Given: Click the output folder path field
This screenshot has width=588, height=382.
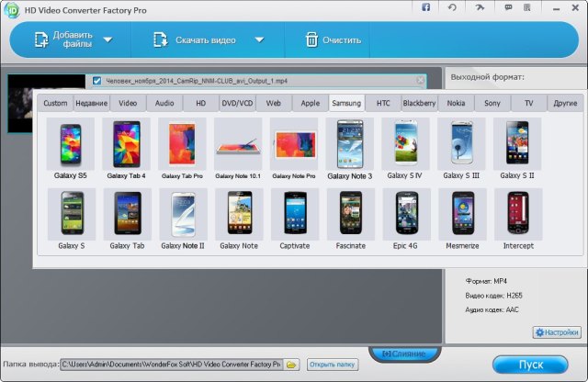Looking at the screenshot, I should [x=171, y=365].
